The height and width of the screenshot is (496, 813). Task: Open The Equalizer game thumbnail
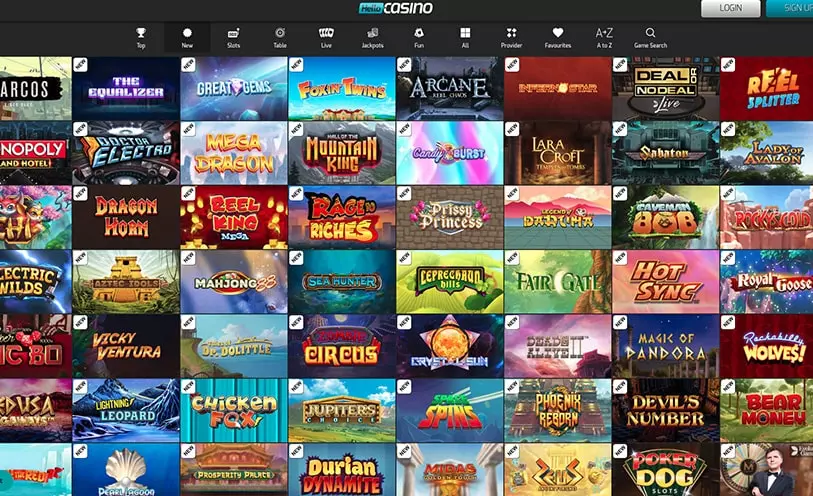[x=126, y=89]
